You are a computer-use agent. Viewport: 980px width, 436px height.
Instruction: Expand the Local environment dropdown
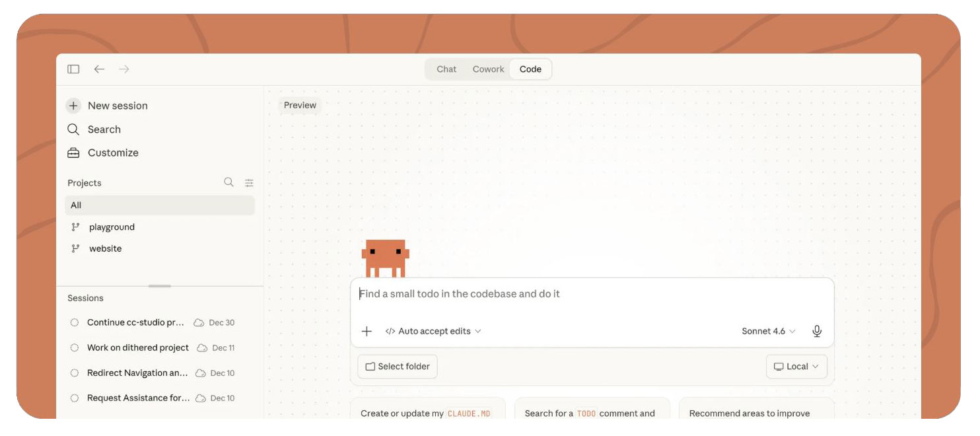tap(796, 367)
